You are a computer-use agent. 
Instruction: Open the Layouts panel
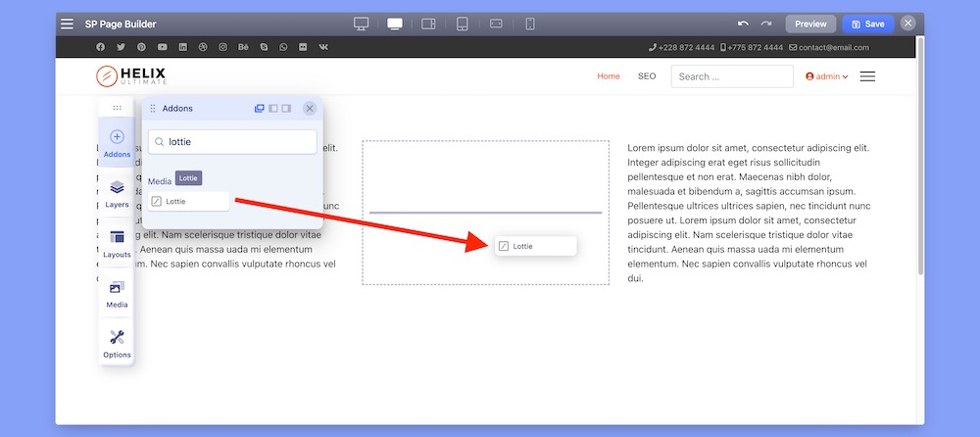[117, 243]
